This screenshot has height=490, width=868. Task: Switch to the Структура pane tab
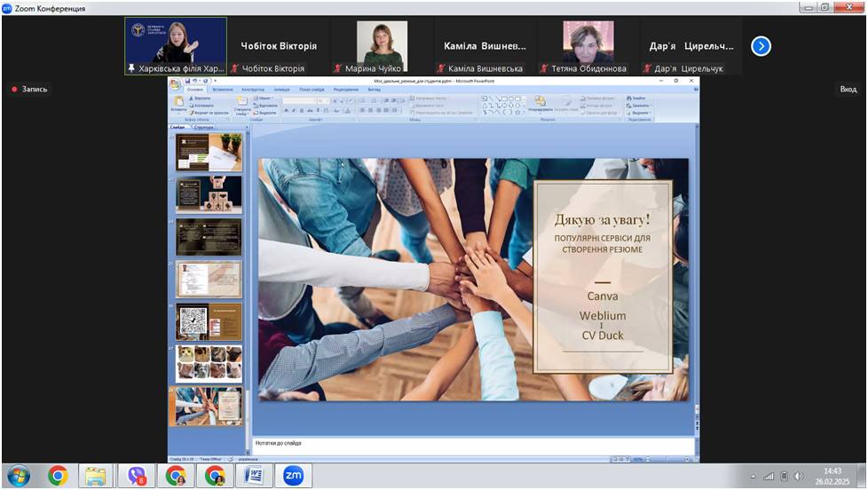click(203, 128)
